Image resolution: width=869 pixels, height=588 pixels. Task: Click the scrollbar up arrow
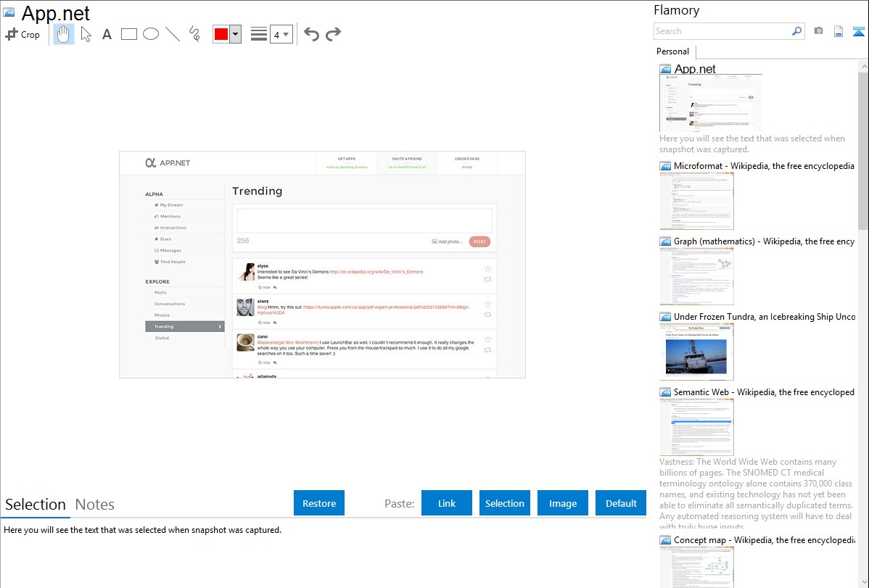tap(864, 66)
